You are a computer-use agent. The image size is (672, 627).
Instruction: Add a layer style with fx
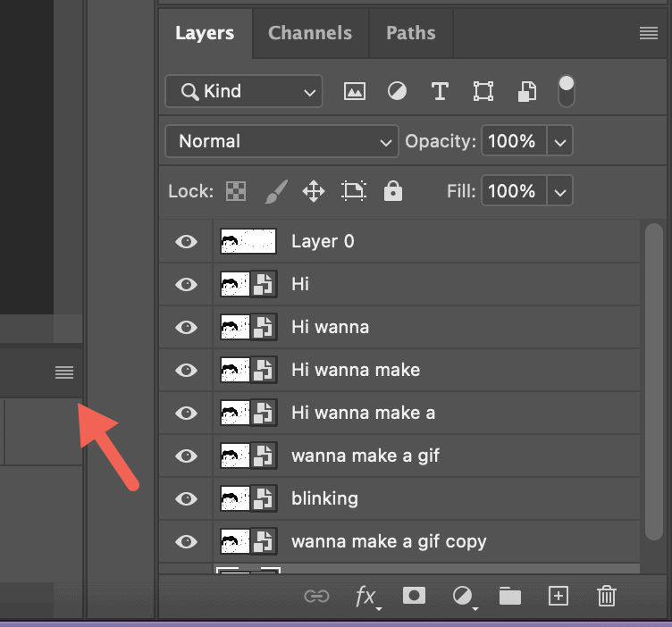(367, 596)
